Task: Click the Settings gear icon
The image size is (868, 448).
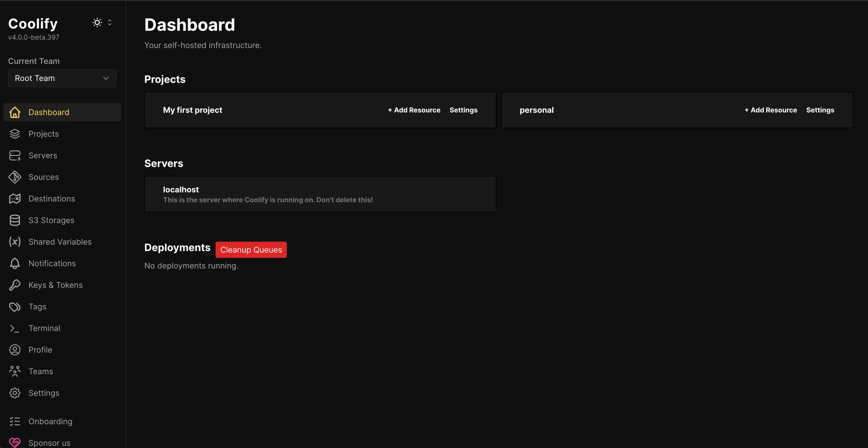Action: click(x=15, y=393)
